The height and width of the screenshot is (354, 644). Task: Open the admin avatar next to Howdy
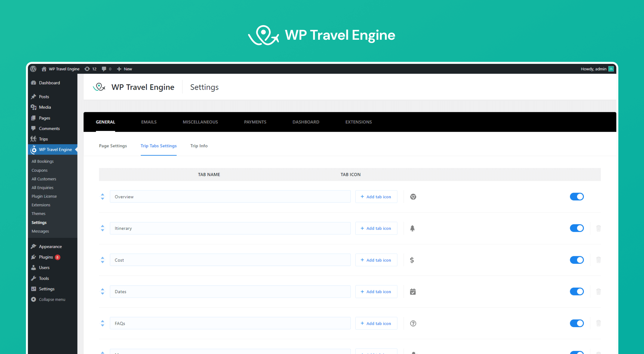(611, 69)
